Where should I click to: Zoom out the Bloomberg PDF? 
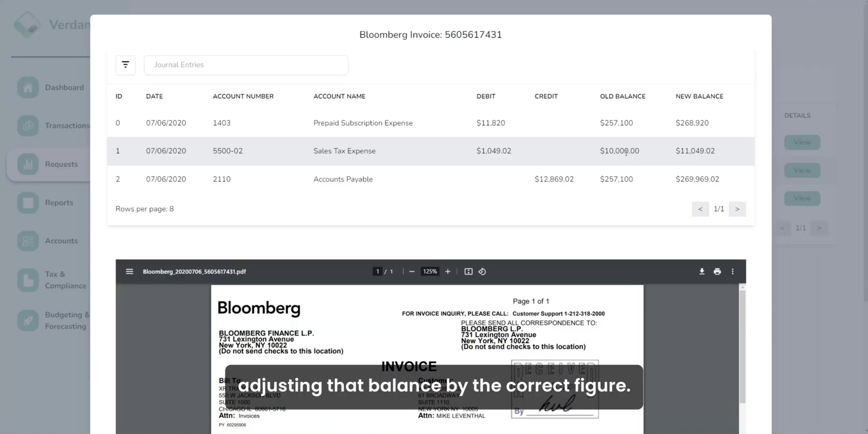coord(412,272)
